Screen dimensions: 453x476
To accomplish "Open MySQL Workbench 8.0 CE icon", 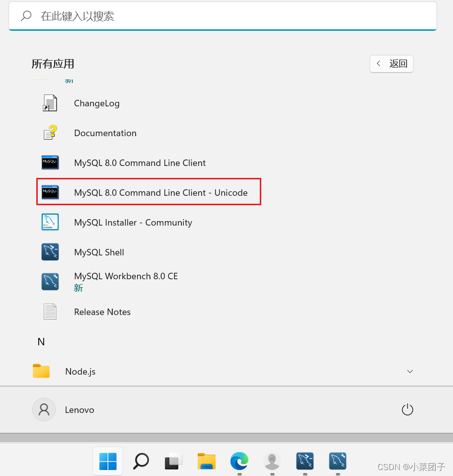I will click(x=50, y=282).
